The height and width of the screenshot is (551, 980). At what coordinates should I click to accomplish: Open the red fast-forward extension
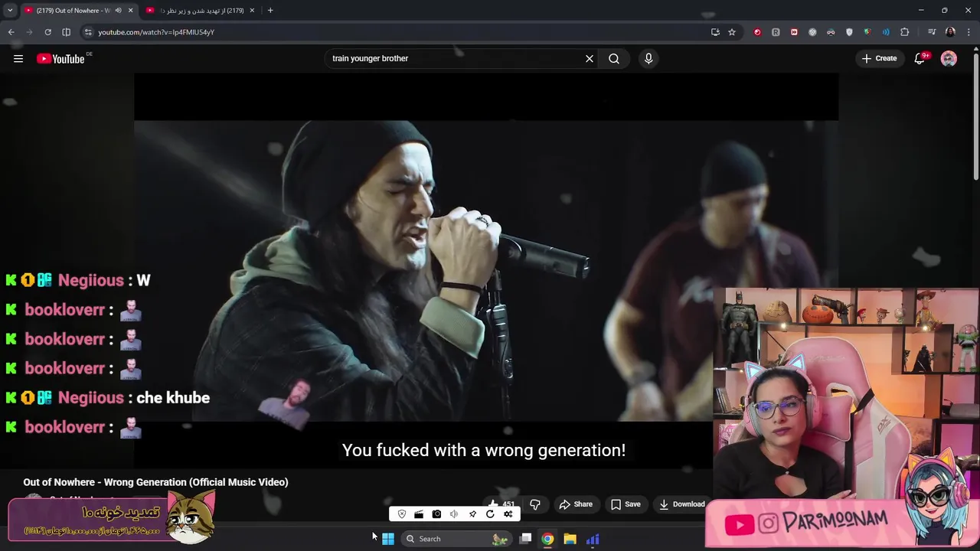(794, 32)
